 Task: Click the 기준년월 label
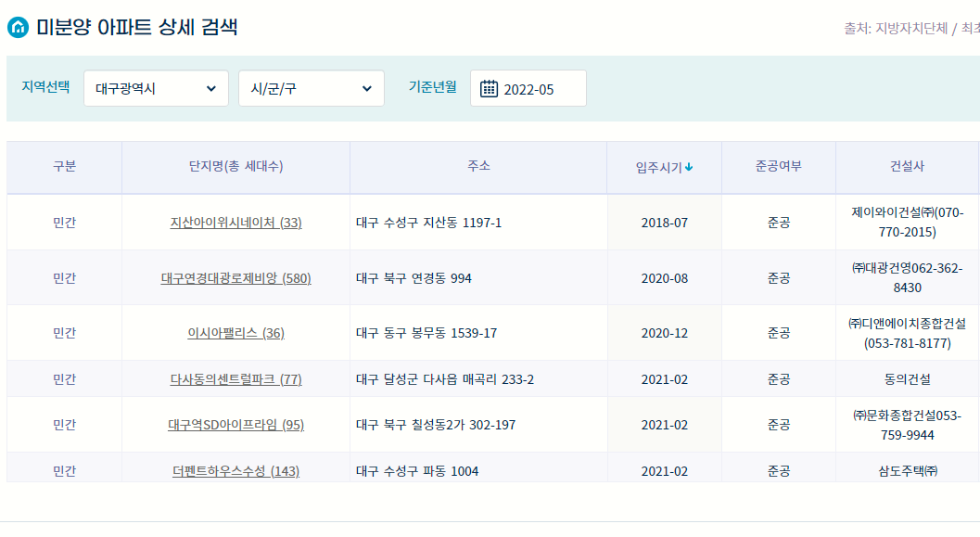(432, 87)
